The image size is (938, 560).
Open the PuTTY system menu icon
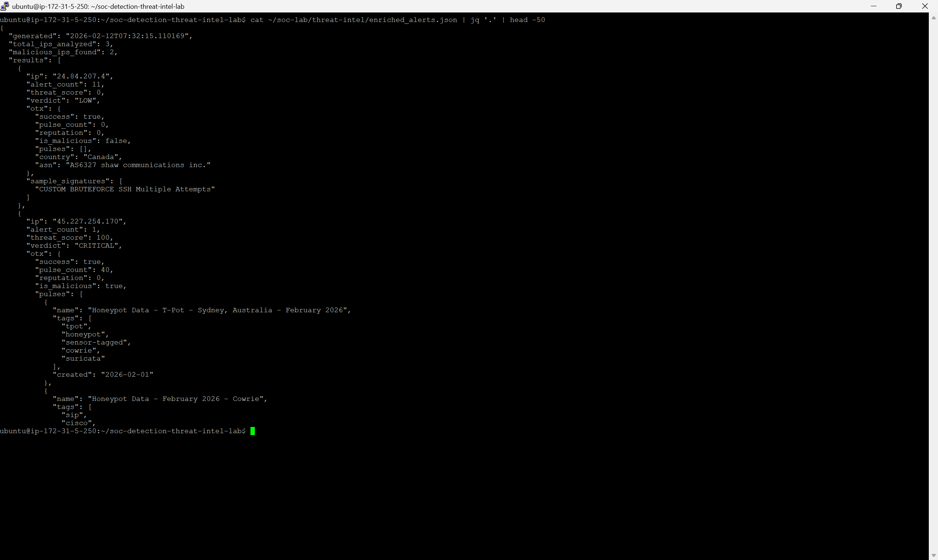click(x=5, y=6)
